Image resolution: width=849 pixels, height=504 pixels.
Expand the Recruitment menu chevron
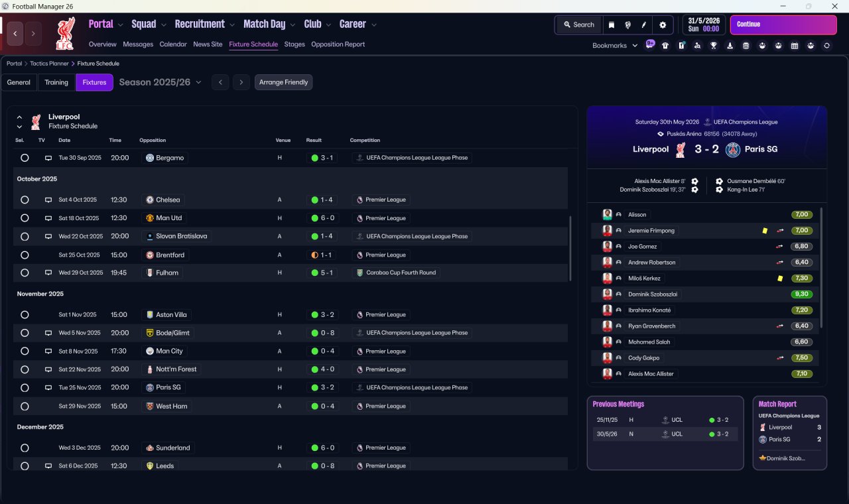pos(232,25)
